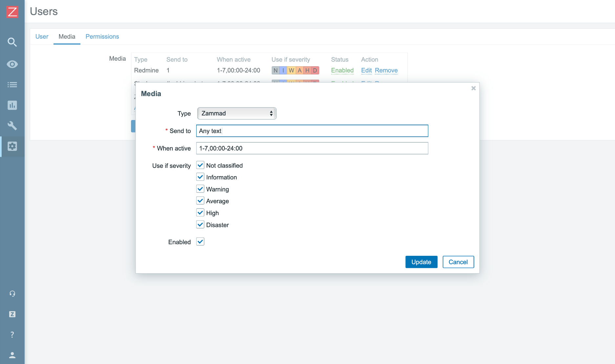
Task: Click the Update button
Action: click(x=421, y=262)
